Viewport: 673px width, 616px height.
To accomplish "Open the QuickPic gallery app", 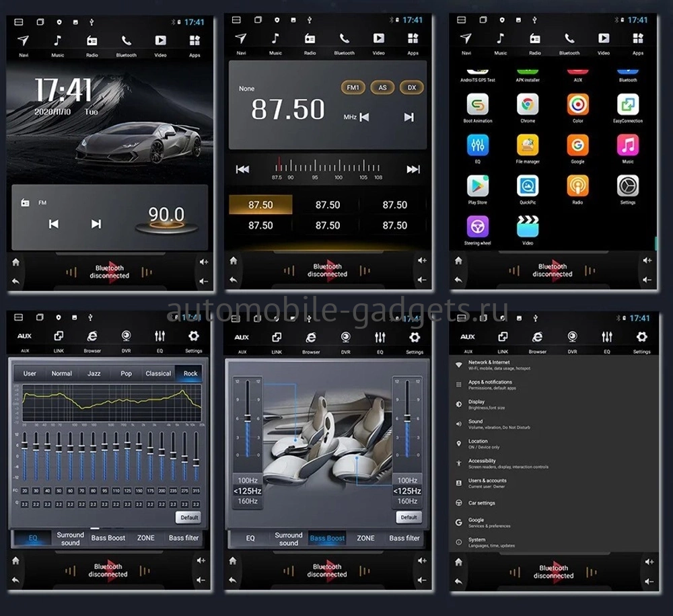I will (x=528, y=186).
